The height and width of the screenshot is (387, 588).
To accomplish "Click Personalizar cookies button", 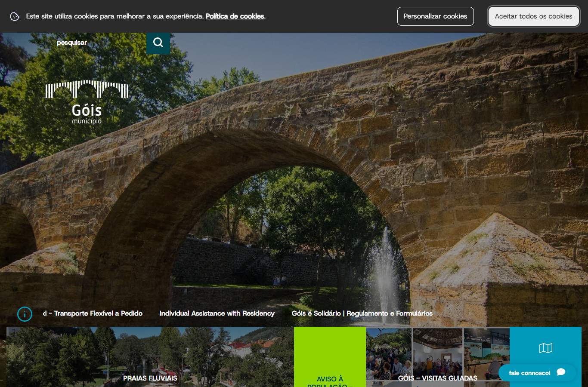I will click(435, 16).
